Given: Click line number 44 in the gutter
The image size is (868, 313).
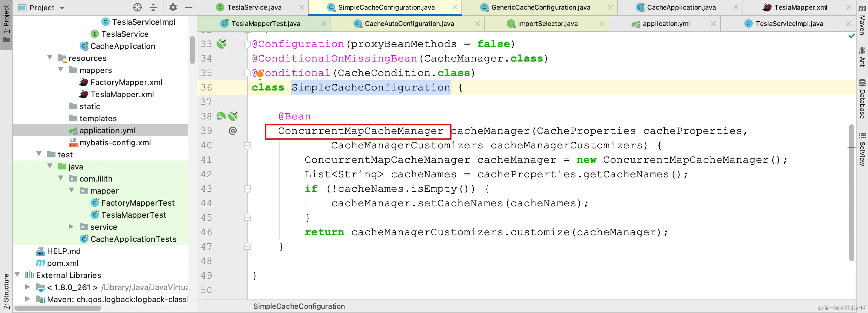Looking at the screenshot, I should tap(206, 203).
